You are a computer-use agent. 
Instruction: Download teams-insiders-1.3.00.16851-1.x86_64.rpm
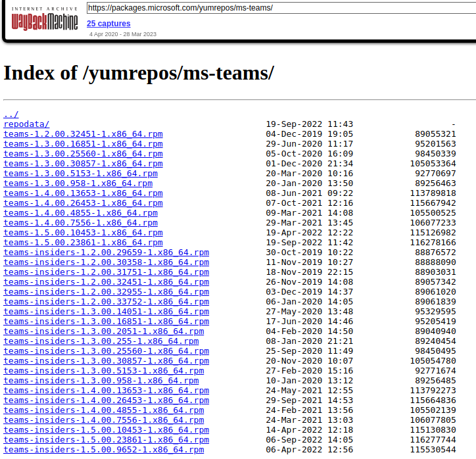pos(107,322)
